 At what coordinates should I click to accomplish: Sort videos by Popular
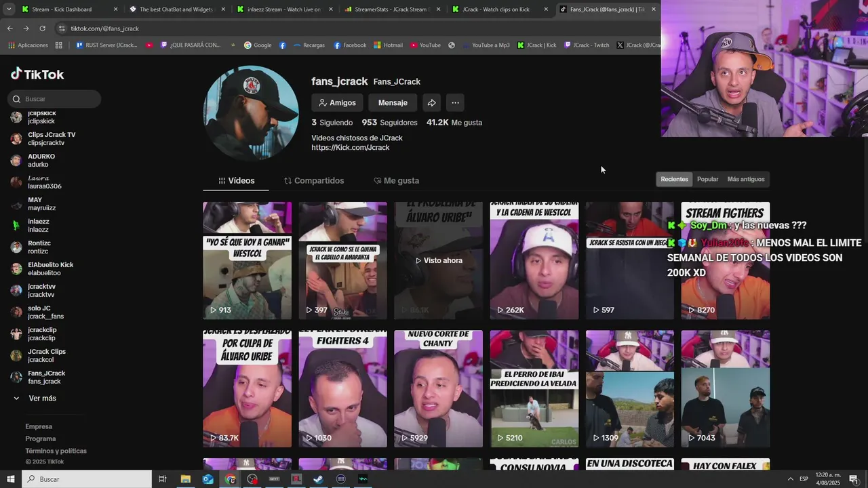tap(707, 179)
